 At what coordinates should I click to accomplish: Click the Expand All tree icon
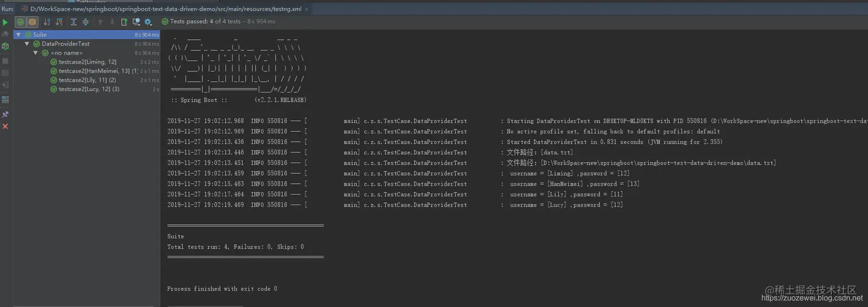(73, 22)
